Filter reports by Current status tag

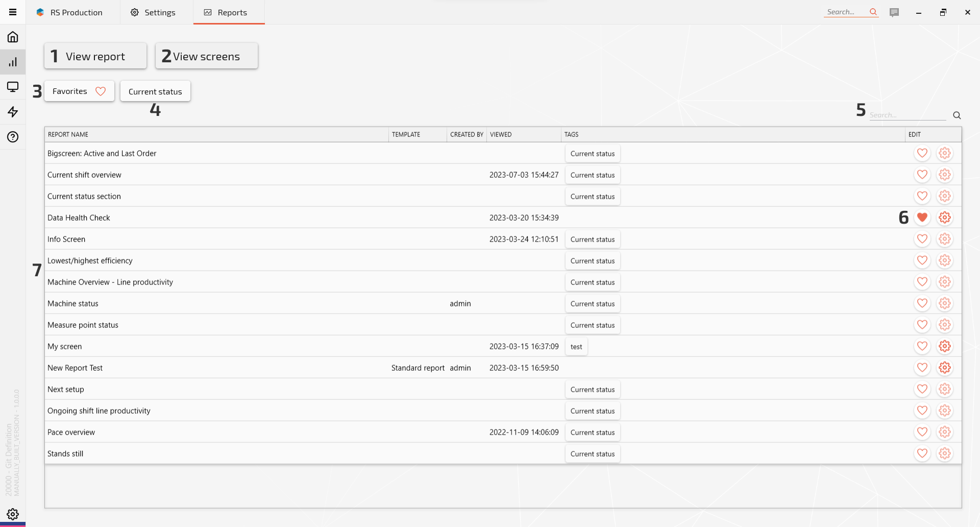pos(155,91)
